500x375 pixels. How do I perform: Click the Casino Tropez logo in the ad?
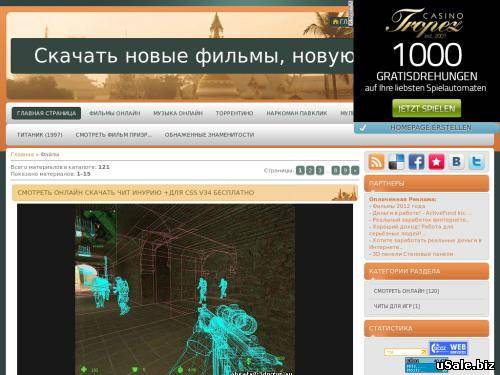click(x=425, y=23)
